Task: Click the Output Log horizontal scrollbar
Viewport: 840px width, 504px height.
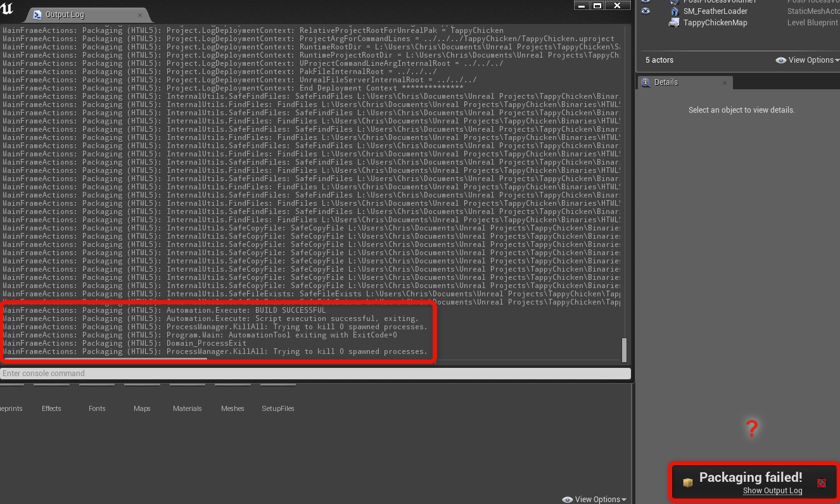Action: [x=105, y=359]
